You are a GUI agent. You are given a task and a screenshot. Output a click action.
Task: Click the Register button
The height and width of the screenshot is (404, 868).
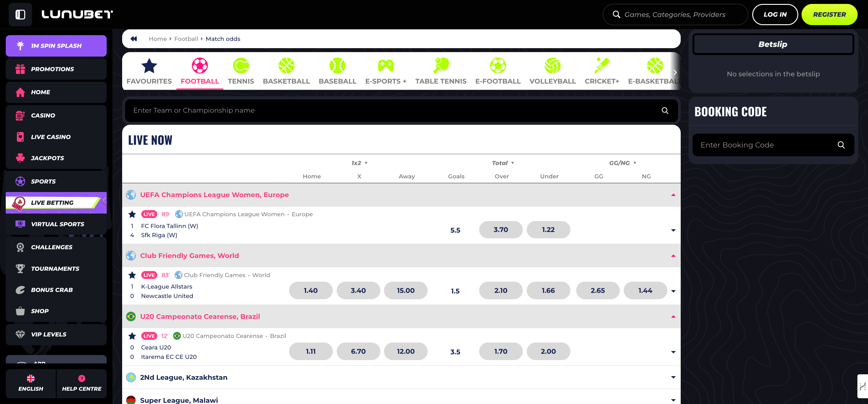click(829, 15)
